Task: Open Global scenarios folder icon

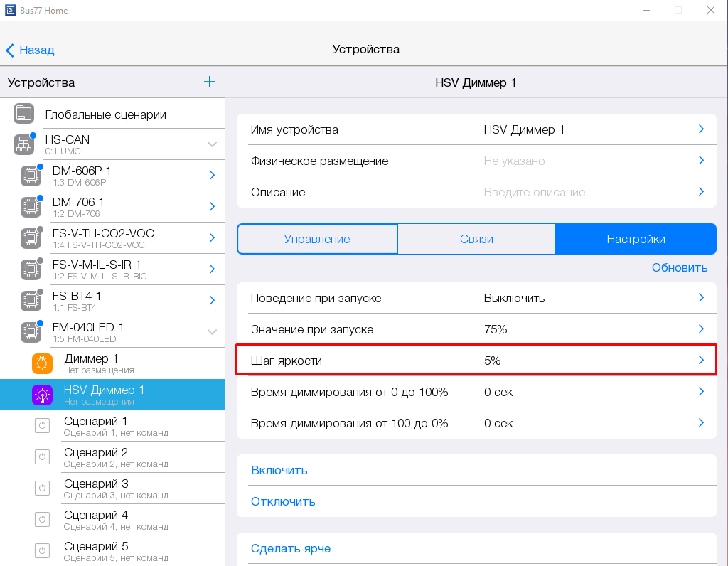Action: (23, 114)
